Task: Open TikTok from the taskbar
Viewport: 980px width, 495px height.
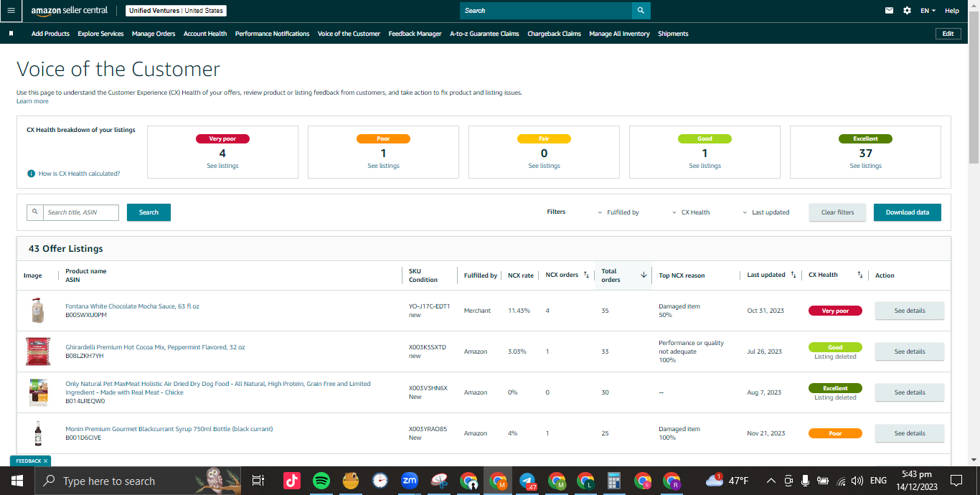Action: pyautogui.click(x=292, y=481)
